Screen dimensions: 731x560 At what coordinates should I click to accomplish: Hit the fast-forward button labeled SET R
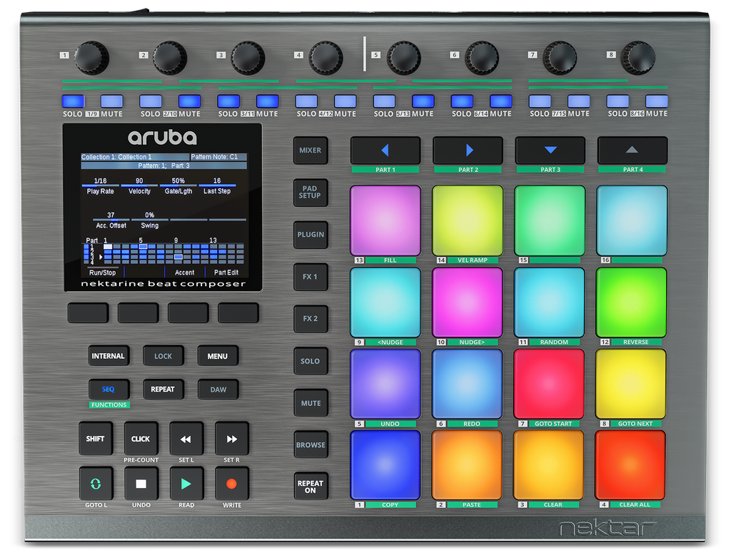pos(232,439)
